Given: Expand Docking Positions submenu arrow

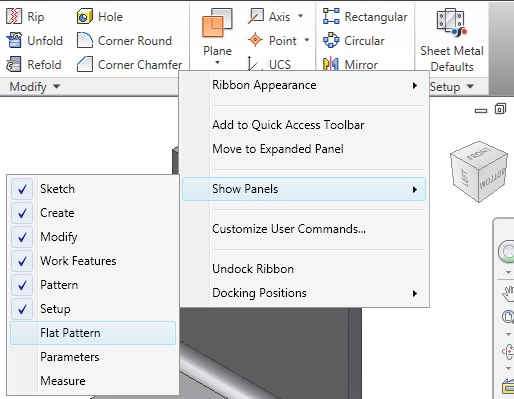Looking at the screenshot, I should coord(415,293).
